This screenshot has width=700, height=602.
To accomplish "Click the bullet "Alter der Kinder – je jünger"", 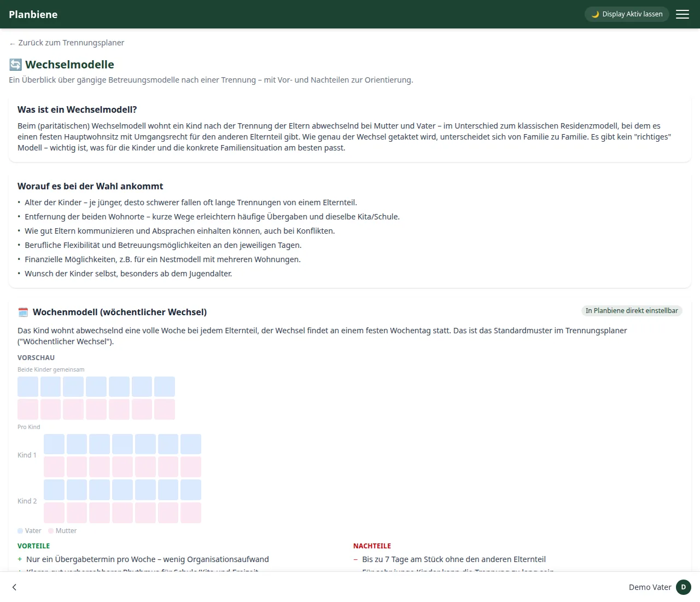I will (x=191, y=202).
